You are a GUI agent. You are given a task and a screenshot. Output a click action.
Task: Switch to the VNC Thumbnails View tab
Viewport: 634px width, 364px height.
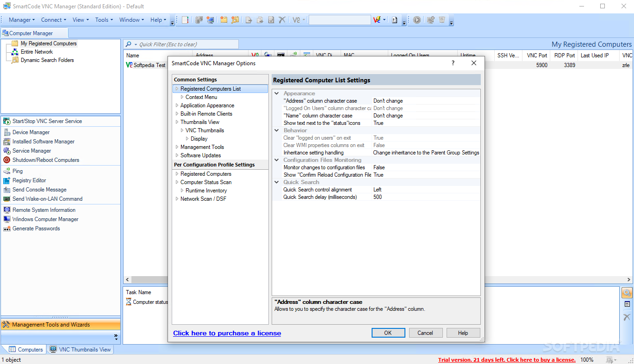point(81,350)
